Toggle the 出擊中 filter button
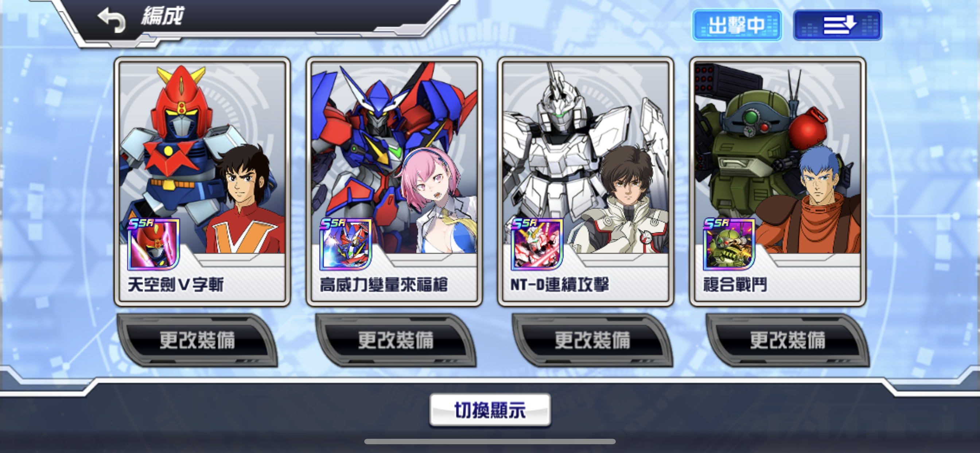This screenshot has width=980, height=453. click(x=737, y=25)
